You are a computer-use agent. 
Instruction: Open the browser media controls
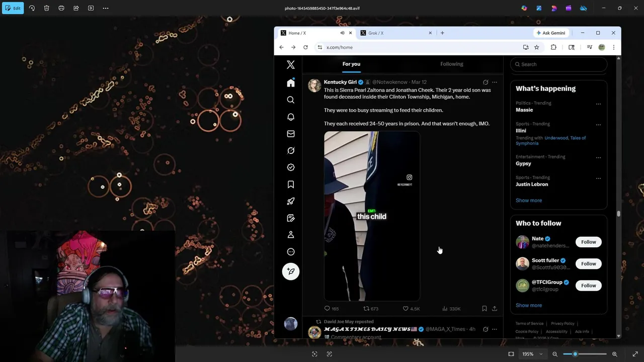tap(589, 47)
